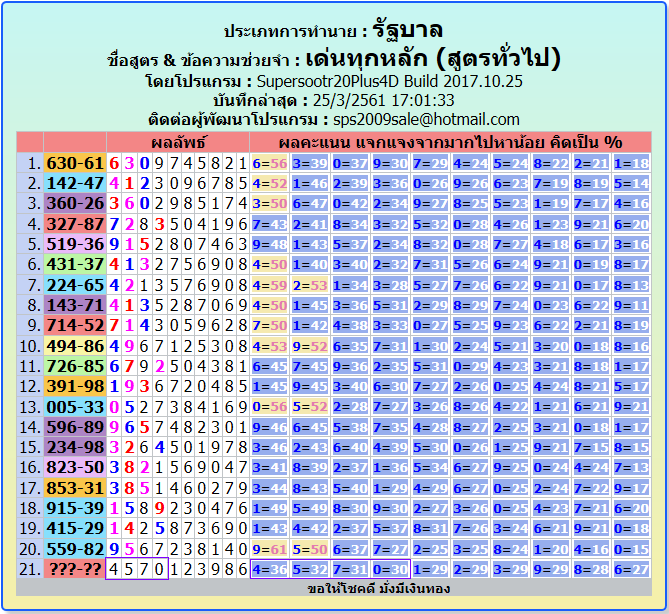The width and height of the screenshot is (669, 614).
Task: Click the ผลลัพธ์ column header
Action: (178, 142)
